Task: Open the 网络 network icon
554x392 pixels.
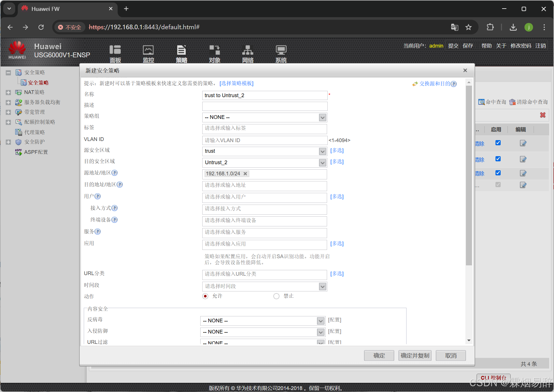Action: click(x=248, y=50)
